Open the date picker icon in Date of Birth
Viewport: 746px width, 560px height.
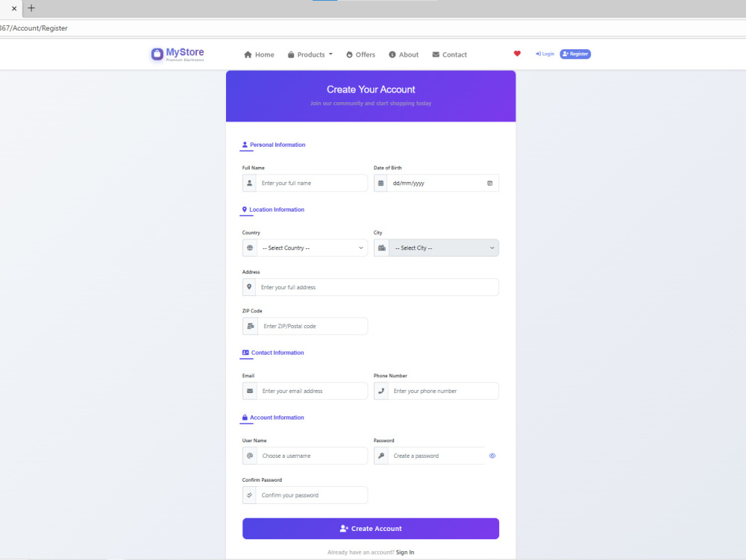click(x=489, y=183)
